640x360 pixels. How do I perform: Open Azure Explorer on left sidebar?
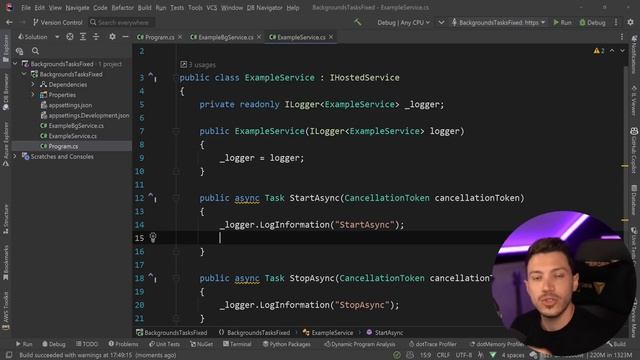coord(6,144)
